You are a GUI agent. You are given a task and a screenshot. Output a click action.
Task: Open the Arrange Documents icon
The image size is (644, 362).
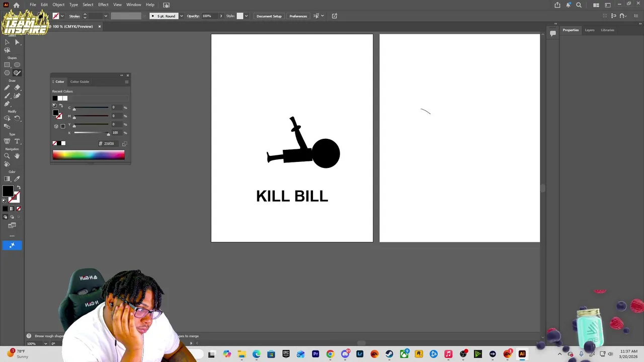[596, 5]
